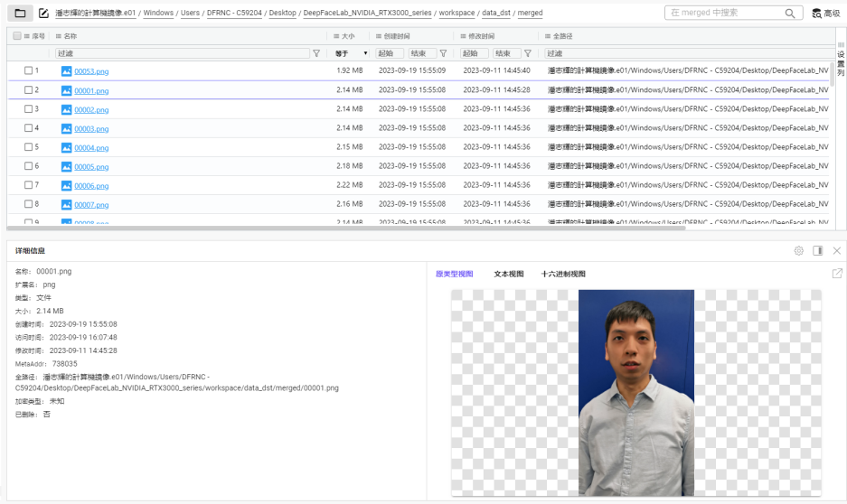Go to Users in the breadcrumb path
Screen dimensions: 847x504
[x=190, y=13]
